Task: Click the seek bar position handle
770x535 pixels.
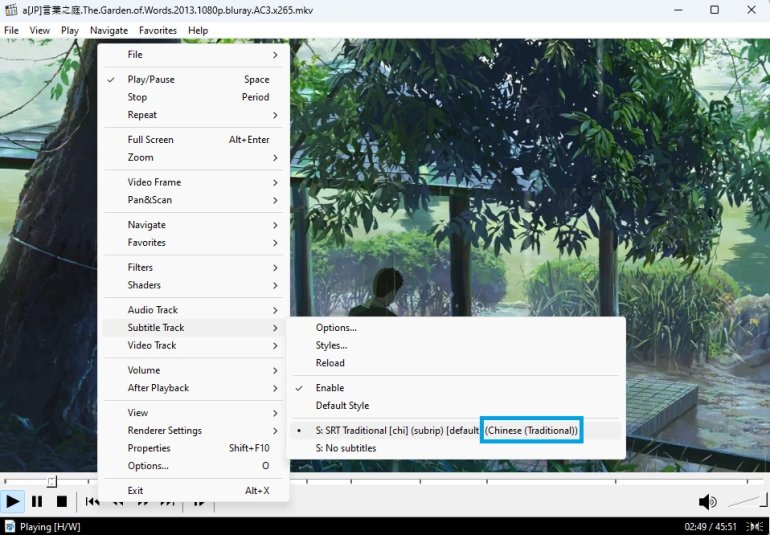Action: click(52, 481)
